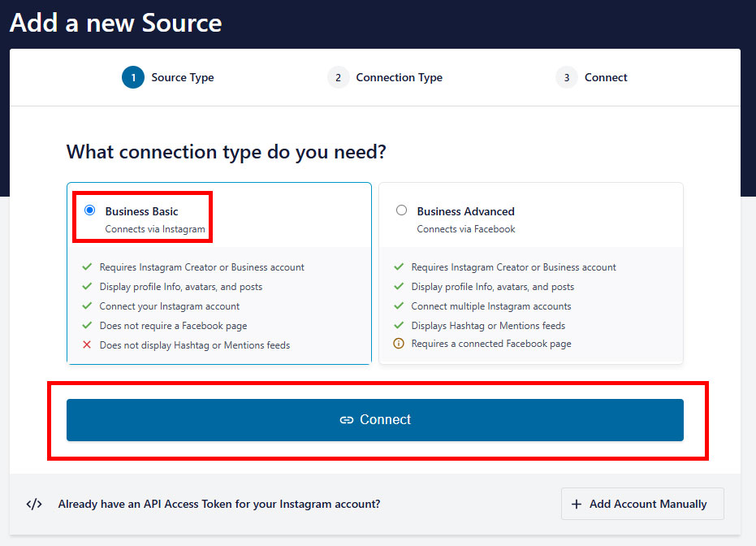Click the code brackets icon
The width and height of the screenshot is (756, 546).
coord(34,504)
